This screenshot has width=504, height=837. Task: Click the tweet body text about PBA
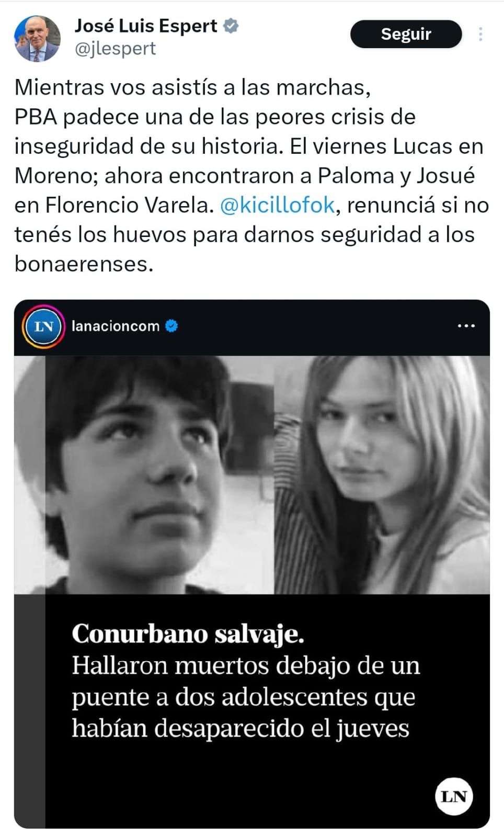click(251, 176)
